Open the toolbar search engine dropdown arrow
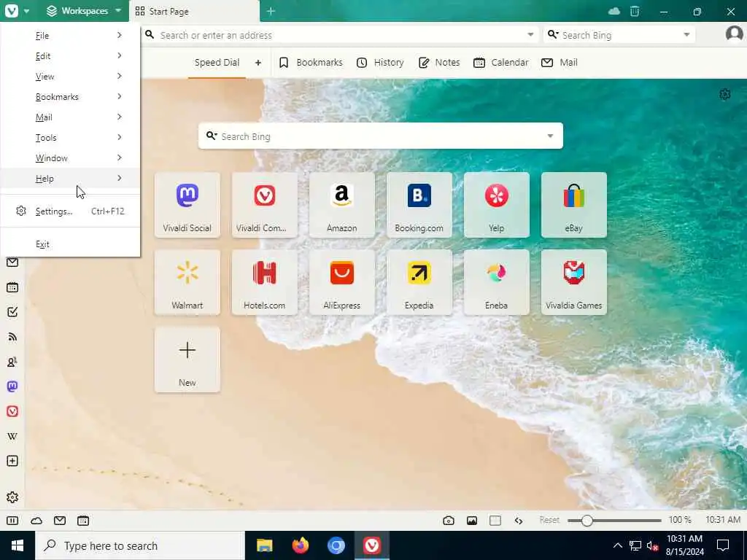This screenshot has height=560, width=747. [686, 35]
